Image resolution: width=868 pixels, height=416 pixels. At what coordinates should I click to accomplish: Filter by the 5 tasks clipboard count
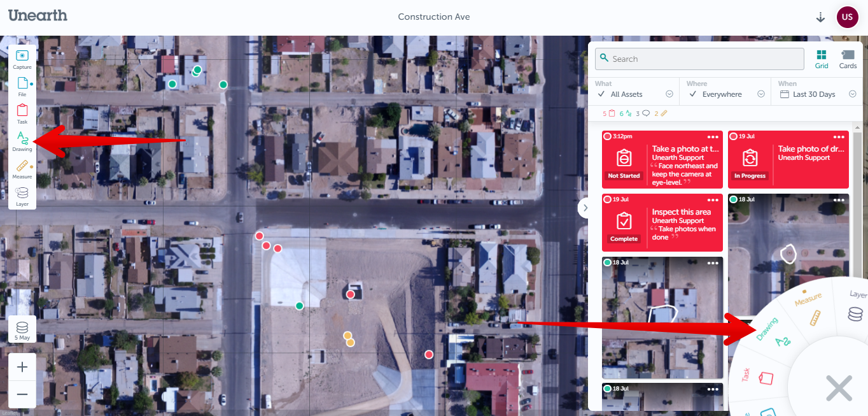609,113
